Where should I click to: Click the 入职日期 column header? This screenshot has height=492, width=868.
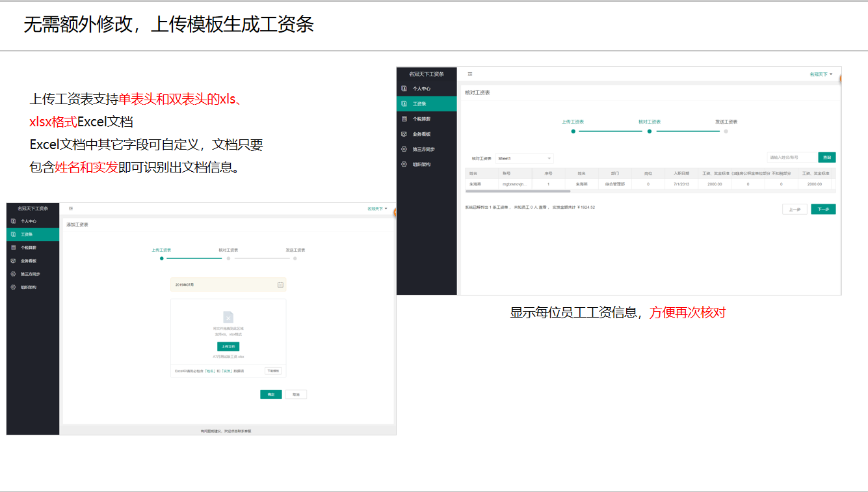(681, 174)
